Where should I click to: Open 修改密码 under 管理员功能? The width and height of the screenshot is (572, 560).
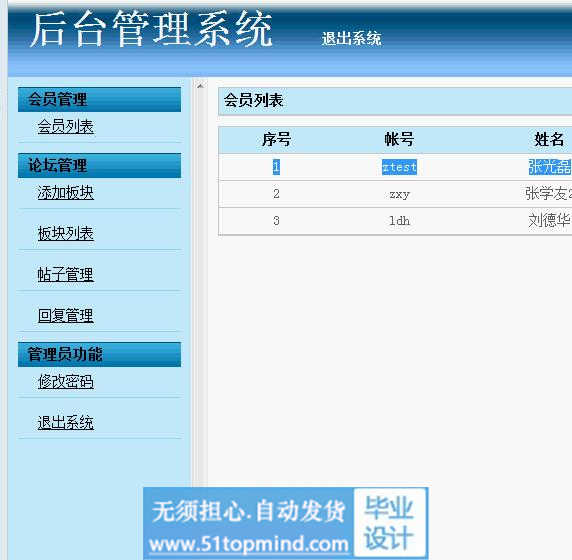pos(66,382)
